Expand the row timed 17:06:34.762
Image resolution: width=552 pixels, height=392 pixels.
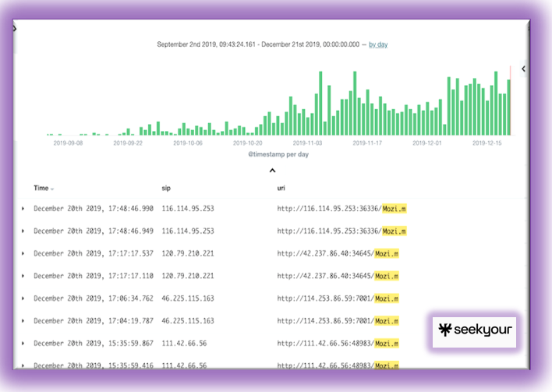coord(23,298)
